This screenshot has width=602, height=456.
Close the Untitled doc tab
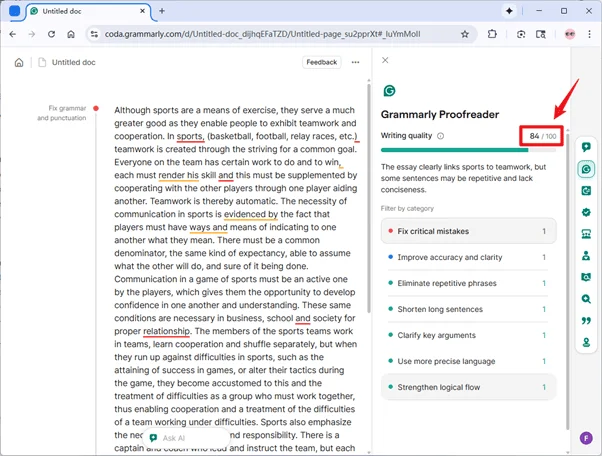coord(142,11)
